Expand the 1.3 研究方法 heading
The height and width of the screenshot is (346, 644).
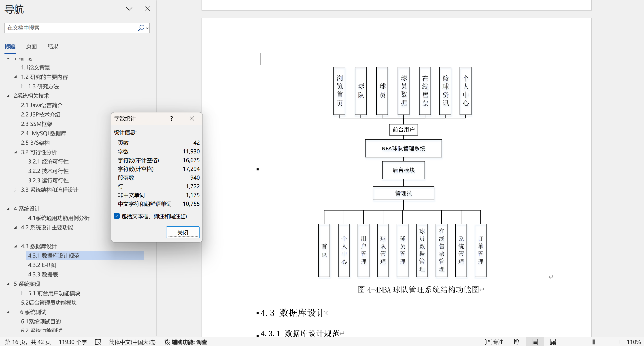(22, 86)
